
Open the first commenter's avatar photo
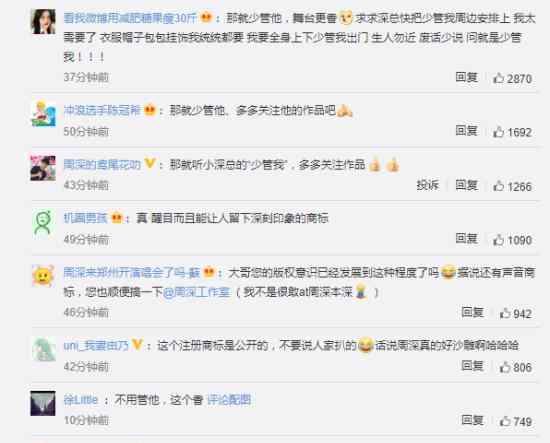tap(43, 22)
